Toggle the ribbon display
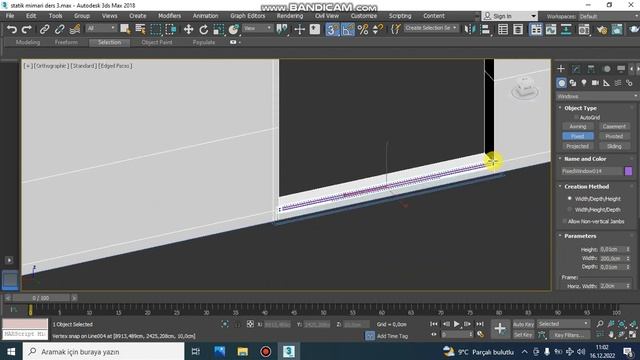 point(536,29)
